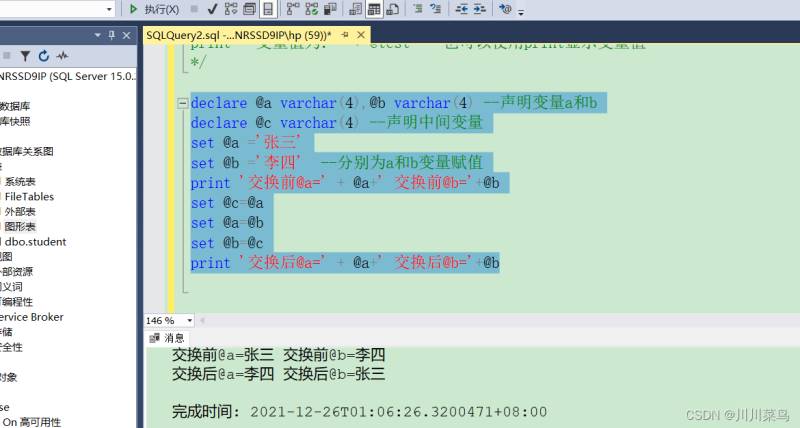Open the Object Explorer filter icon
Image resolution: width=800 pixels, height=428 pixels.
(x=24, y=56)
